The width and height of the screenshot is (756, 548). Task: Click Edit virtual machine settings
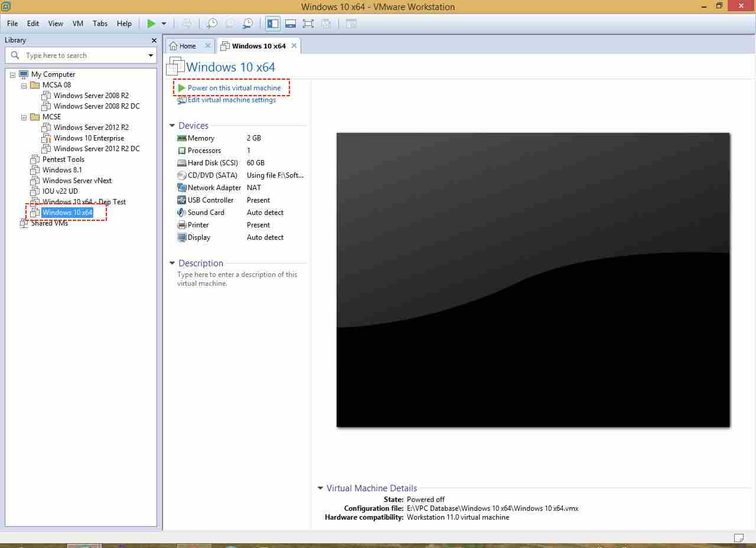click(x=232, y=100)
